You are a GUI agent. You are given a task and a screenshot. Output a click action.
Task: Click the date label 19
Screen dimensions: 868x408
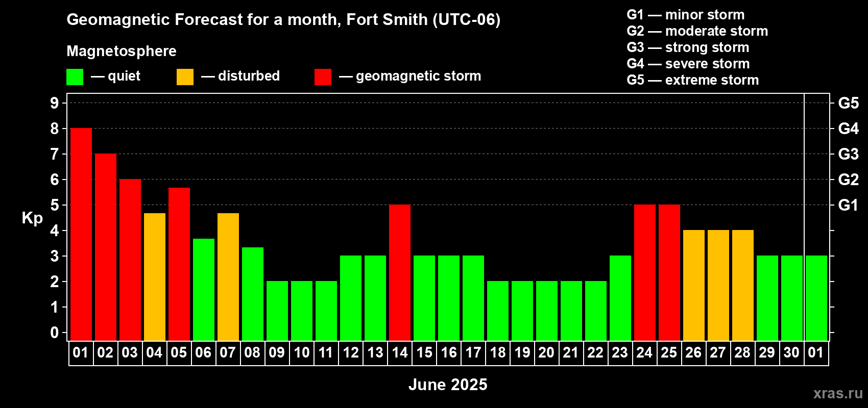[522, 352]
